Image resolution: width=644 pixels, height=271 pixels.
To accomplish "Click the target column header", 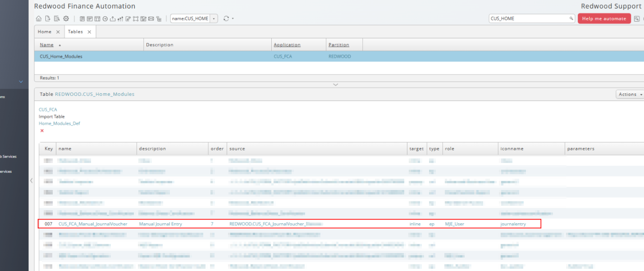I will [x=416, y=149].
